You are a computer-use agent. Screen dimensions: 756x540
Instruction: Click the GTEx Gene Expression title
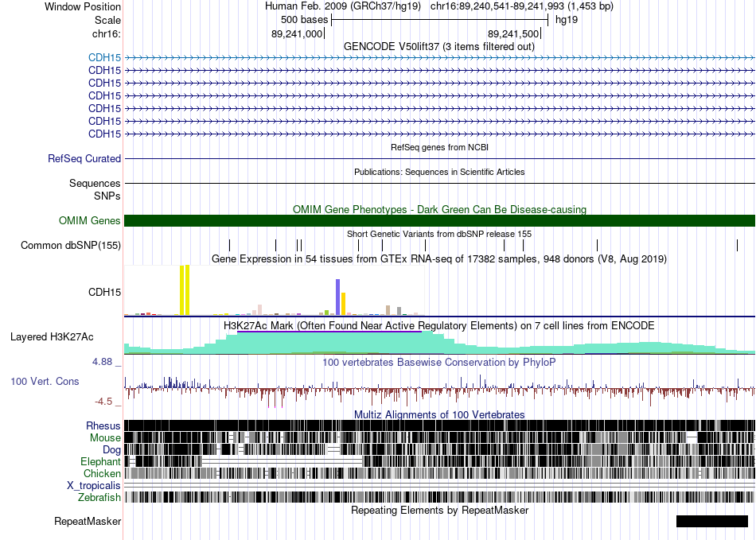pos(439,259)
